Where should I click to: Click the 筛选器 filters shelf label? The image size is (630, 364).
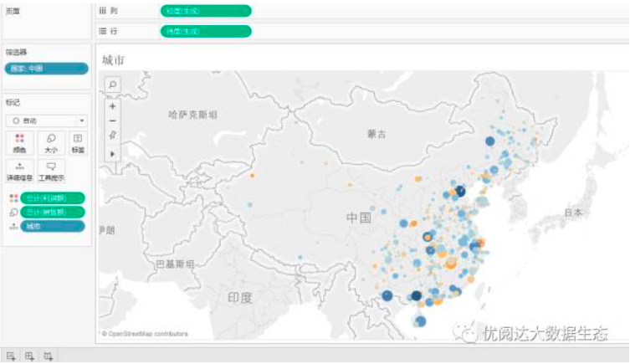point(16,52)
